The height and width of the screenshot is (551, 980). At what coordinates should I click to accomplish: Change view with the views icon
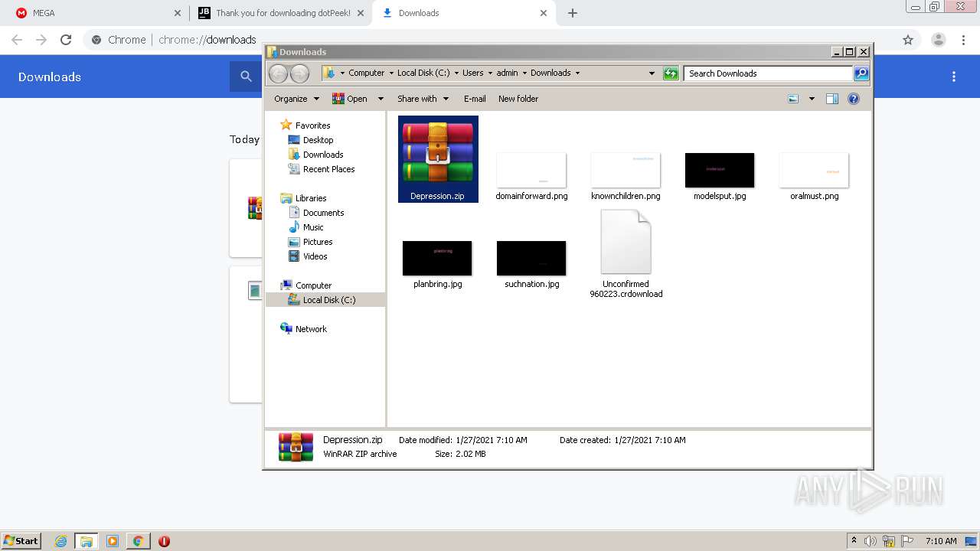coord(793,99)
